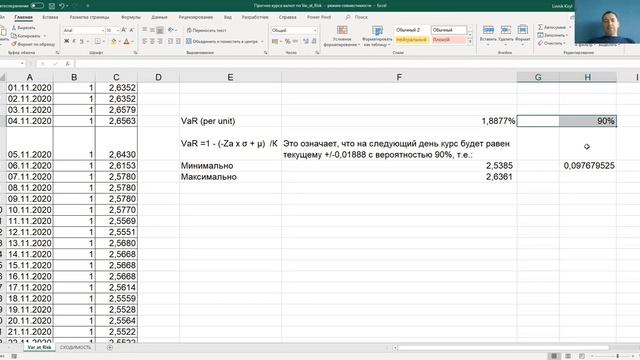640x360 pixels.
Task: Toggle Underline (Ч) formatting
Action: pos(82,41)
